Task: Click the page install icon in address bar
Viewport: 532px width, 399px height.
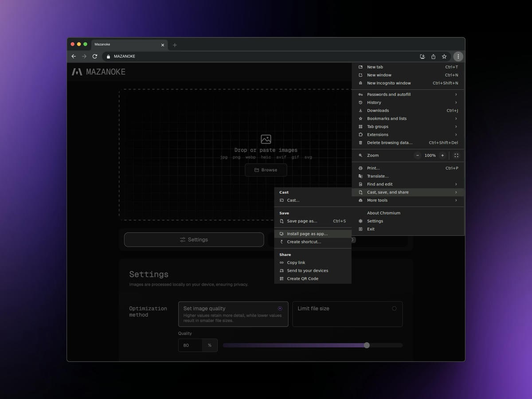Action: tap(422, 56)
